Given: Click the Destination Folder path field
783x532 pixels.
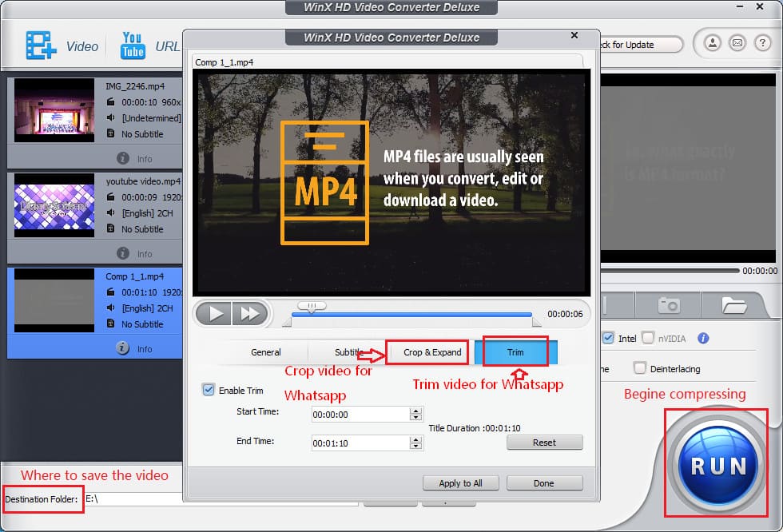Looking at the screenshot, I should tap(221, 499).
